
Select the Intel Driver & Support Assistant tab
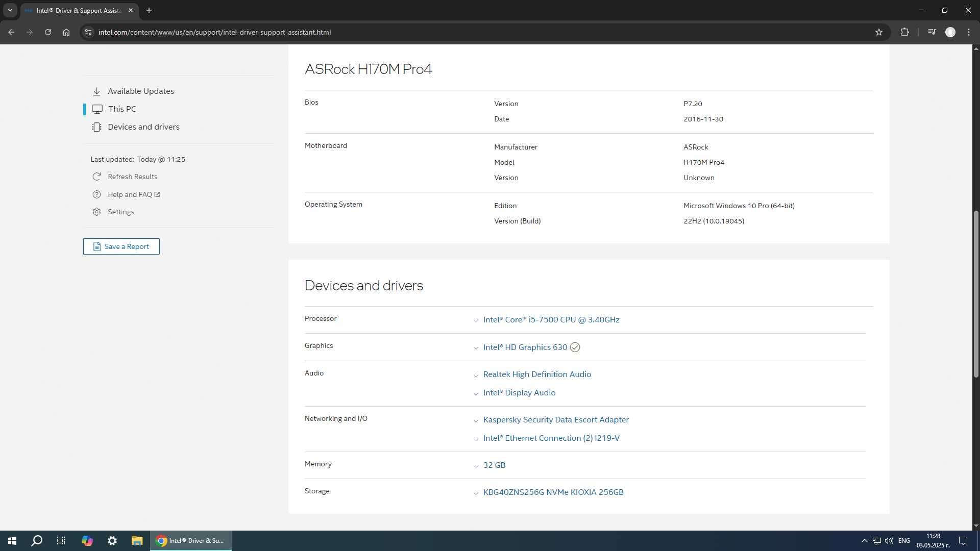coord(79,10)
